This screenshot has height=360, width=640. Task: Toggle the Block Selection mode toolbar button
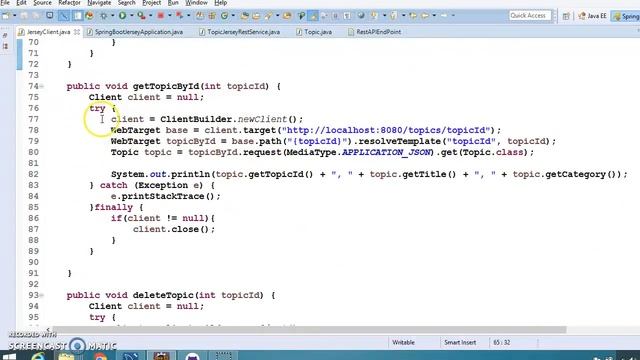click(335, 16)
